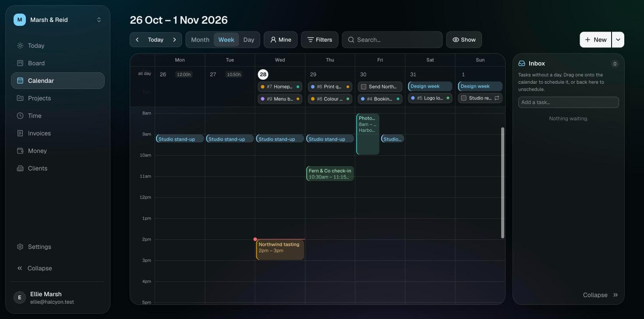Click the calendar vertical scrollbar
This screenshot has width=644, height=319.
[502, 183]
